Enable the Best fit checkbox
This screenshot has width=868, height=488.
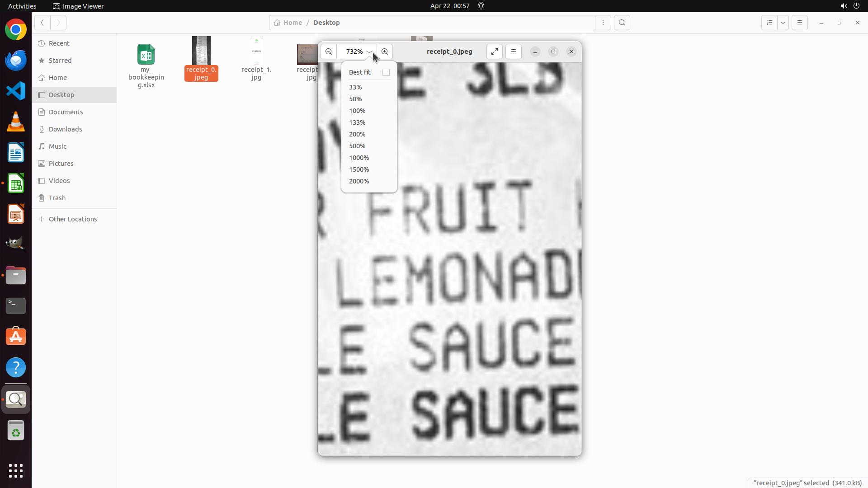tap(386, 72)
